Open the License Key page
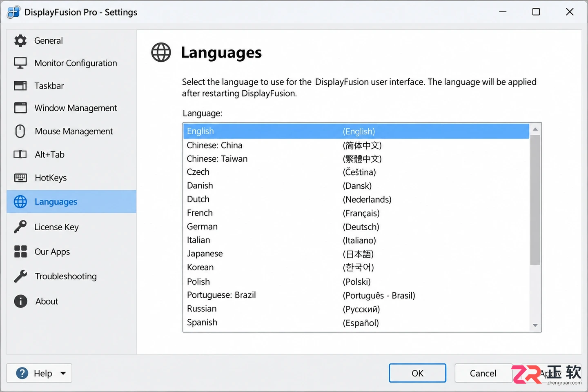Viewport: 588px width, 392px height. (71, 227)
